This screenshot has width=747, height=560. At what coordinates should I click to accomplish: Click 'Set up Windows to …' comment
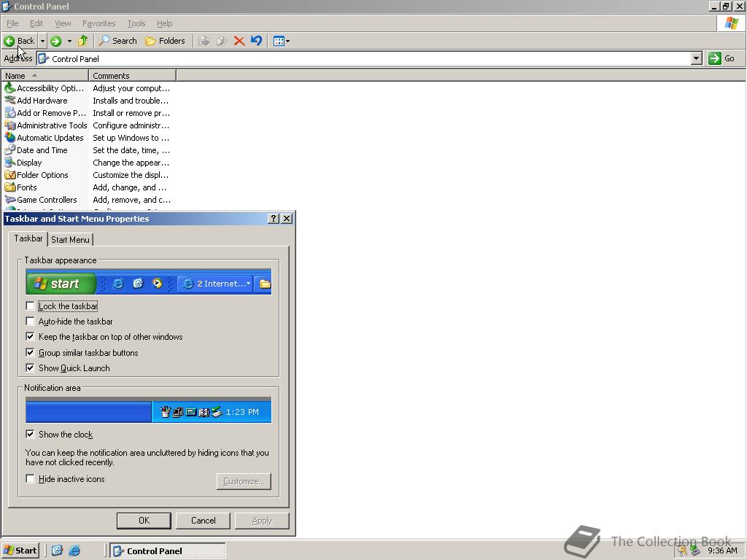(x=131, y=138)
